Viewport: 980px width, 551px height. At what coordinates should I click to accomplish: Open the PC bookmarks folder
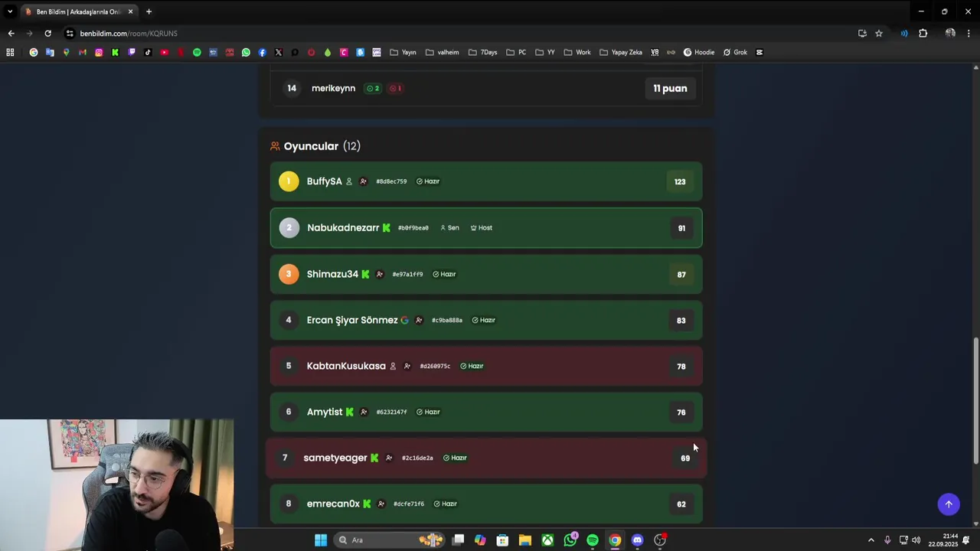tap(517, 52)
